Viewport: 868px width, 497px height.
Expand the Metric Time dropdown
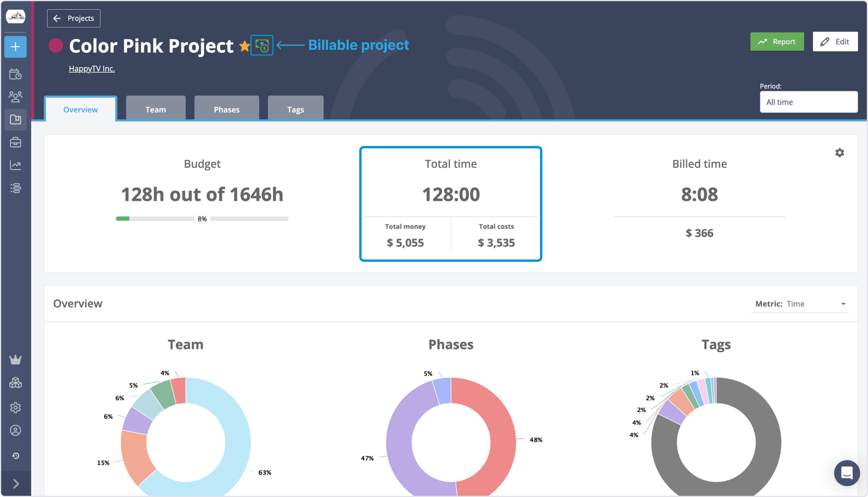815,304
